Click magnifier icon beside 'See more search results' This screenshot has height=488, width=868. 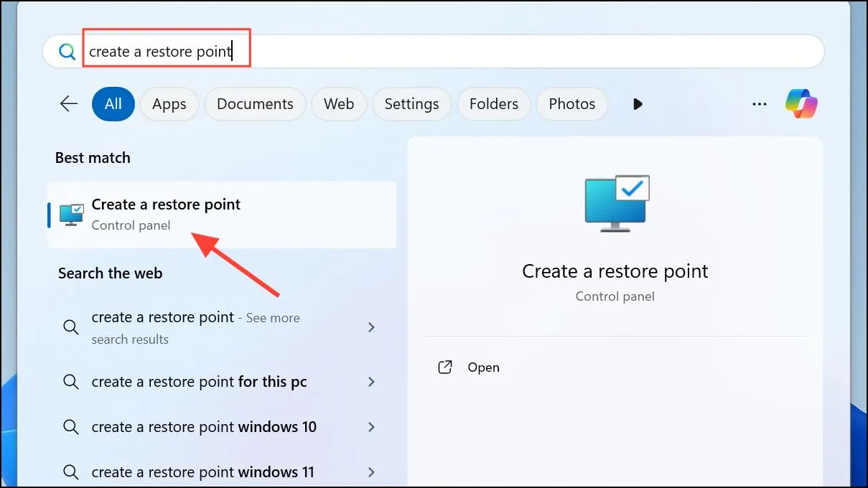point(70,327)
